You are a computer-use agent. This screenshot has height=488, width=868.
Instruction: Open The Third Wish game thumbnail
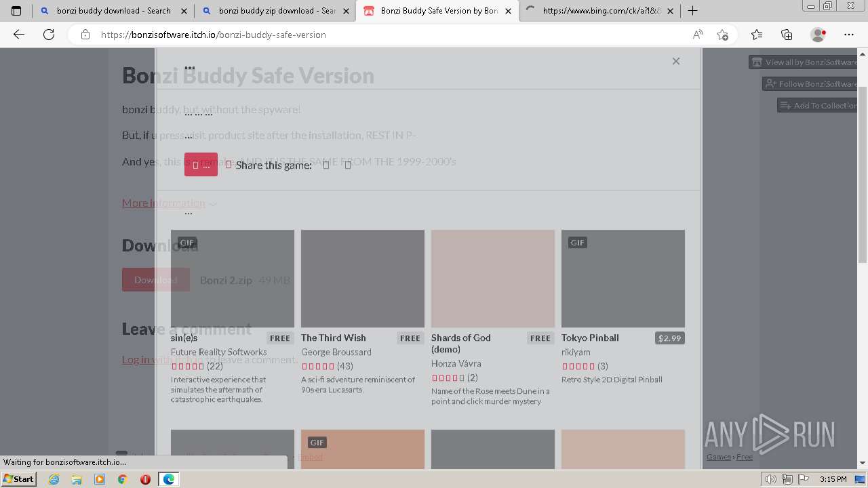point(363,279)
